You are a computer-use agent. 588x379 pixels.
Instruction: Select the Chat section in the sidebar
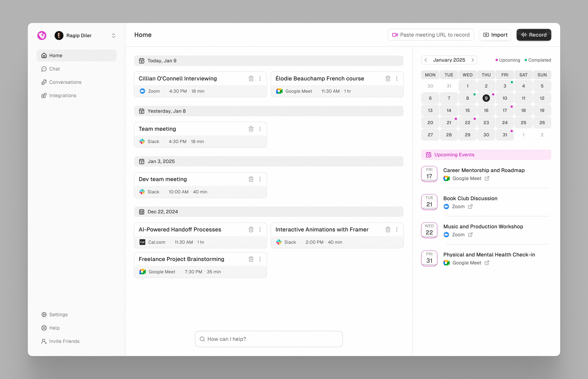(54, 69)
